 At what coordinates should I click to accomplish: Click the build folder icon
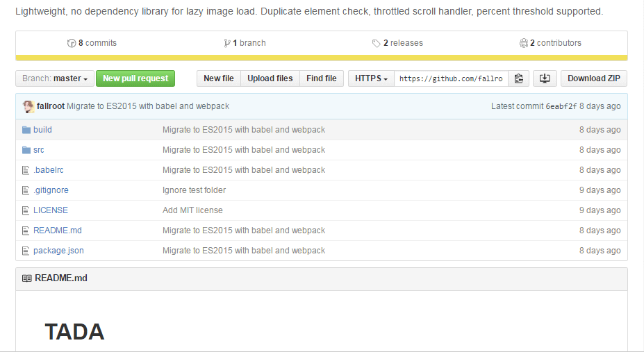pyautogui.click(x=26, y=130)
